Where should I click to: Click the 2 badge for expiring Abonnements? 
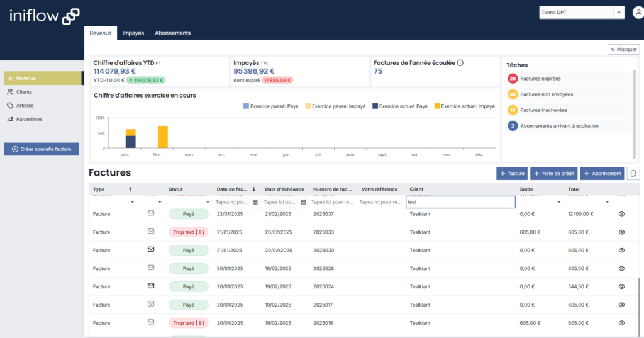512,126
